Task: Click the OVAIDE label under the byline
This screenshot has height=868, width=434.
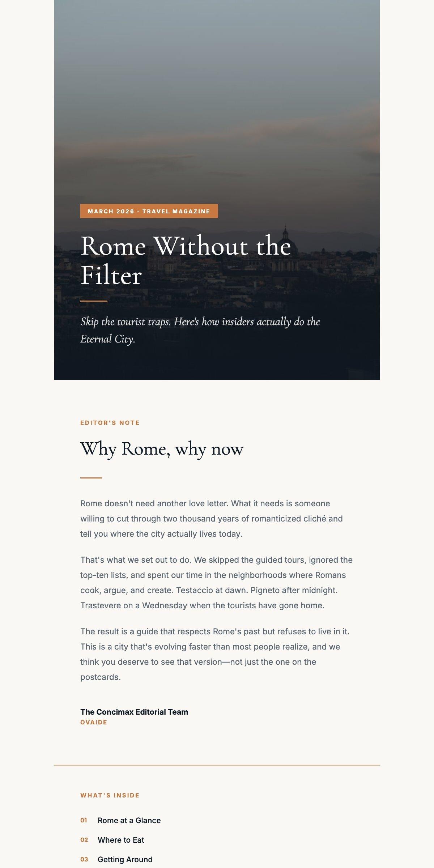Action: point(94,723)
